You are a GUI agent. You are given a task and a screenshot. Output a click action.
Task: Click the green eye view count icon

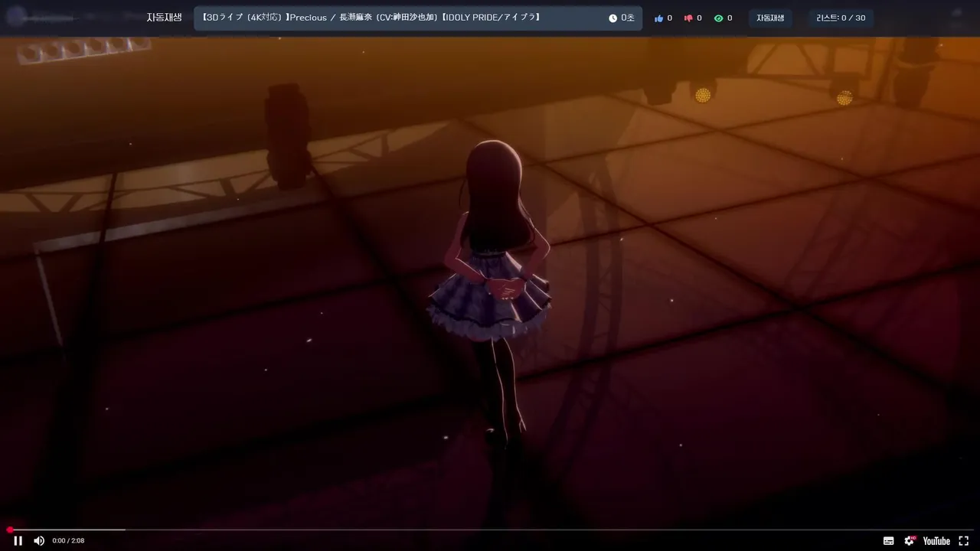[718, 18]
